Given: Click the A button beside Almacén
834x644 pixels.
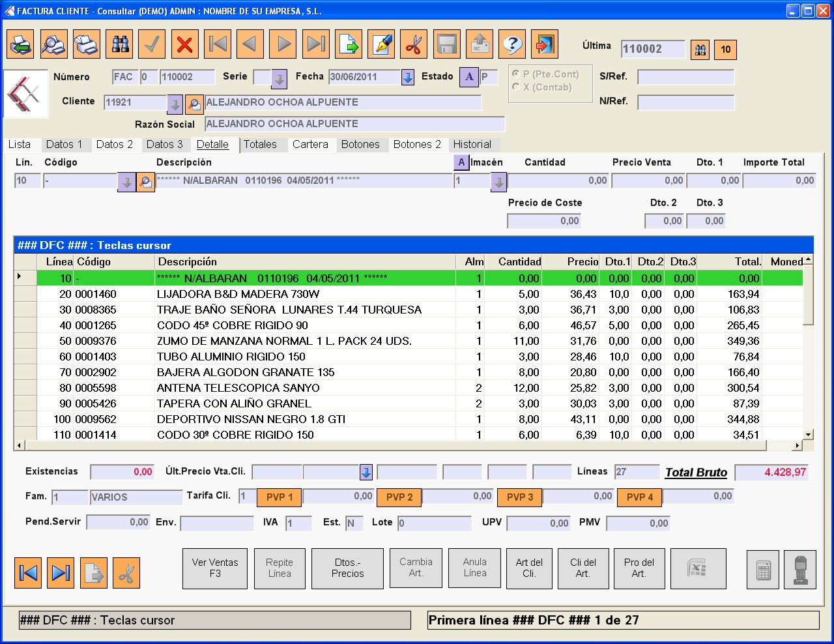Looking at the screenshot, I should click(x=461, y=163).
